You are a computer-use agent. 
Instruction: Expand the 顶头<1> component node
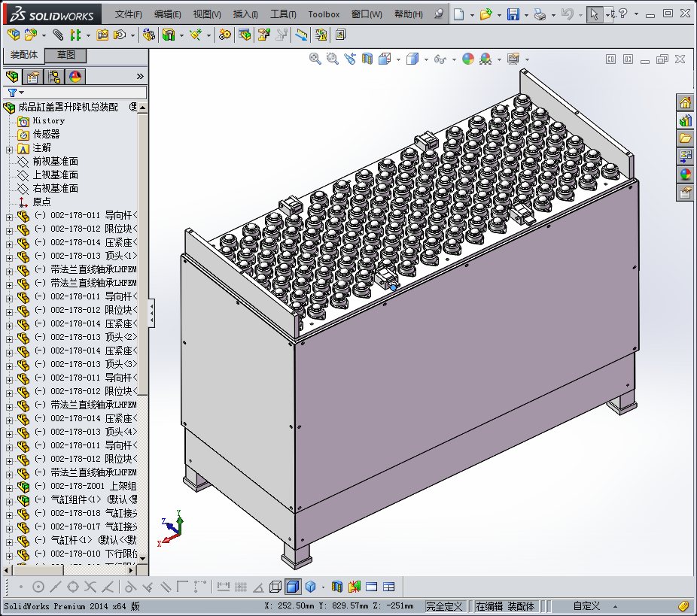coord(9,258)
